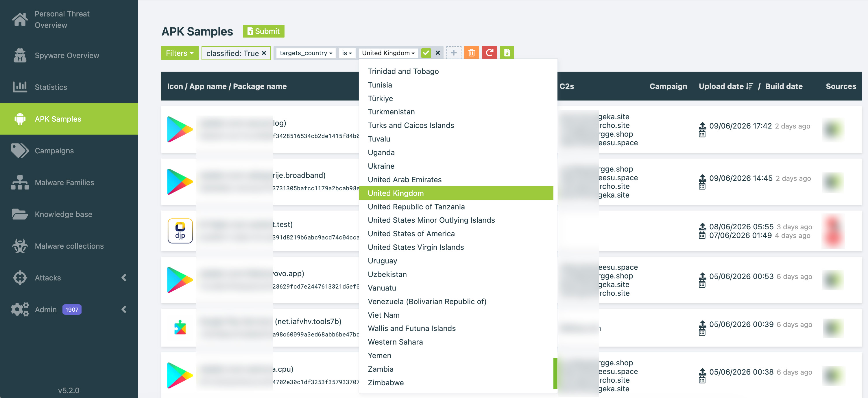The height and width of the screenshot is (398, 868).
Task: Choose Western Sahara option
Action: point(456,342)
